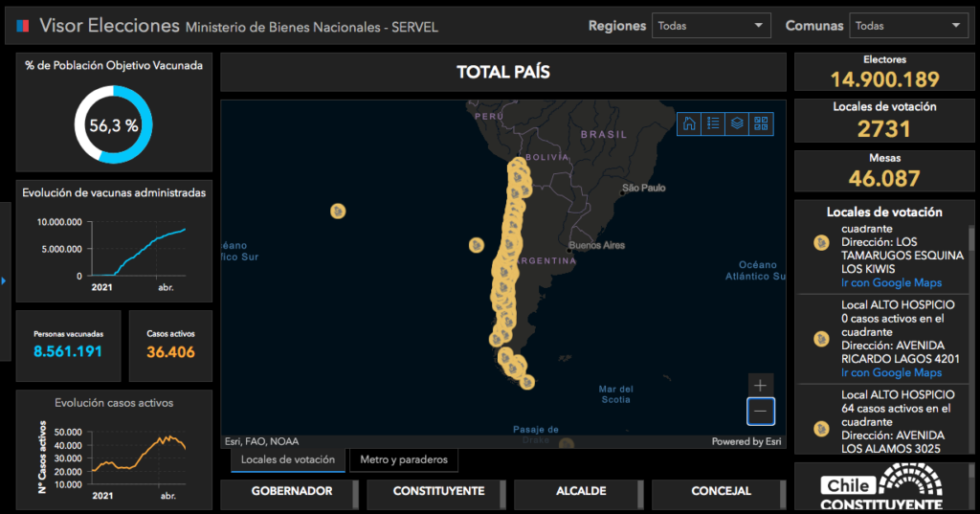Open the Regiones dropdown
980x514 pixels.
[711, 26]
